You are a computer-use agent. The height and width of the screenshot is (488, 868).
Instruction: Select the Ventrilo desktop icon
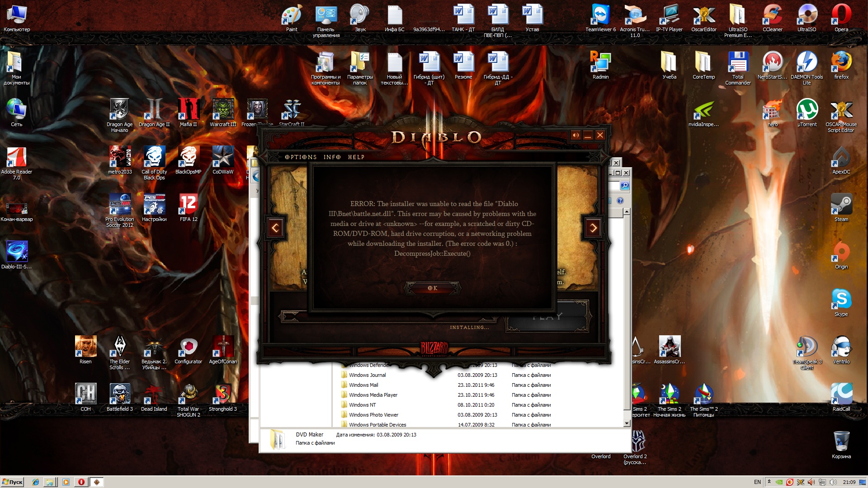pyautogui.click(x=841, y=350)
